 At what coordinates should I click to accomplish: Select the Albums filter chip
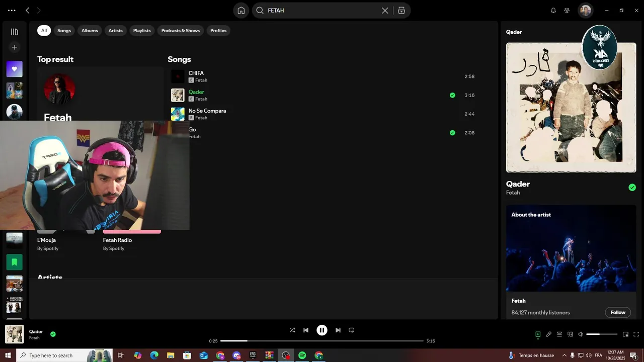[90, 31]
